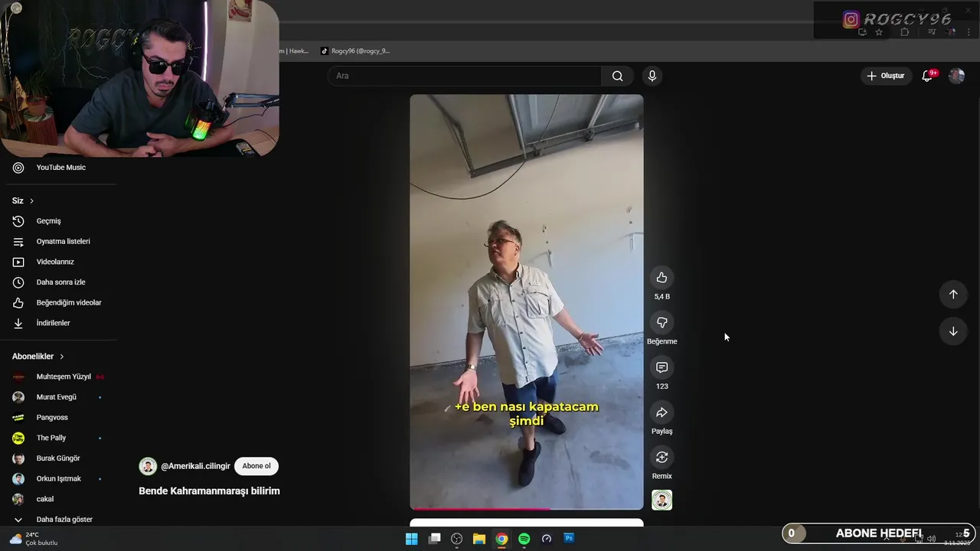
Task: Click the @Amerikali.cilingir channel name
Action: point(195,466)
